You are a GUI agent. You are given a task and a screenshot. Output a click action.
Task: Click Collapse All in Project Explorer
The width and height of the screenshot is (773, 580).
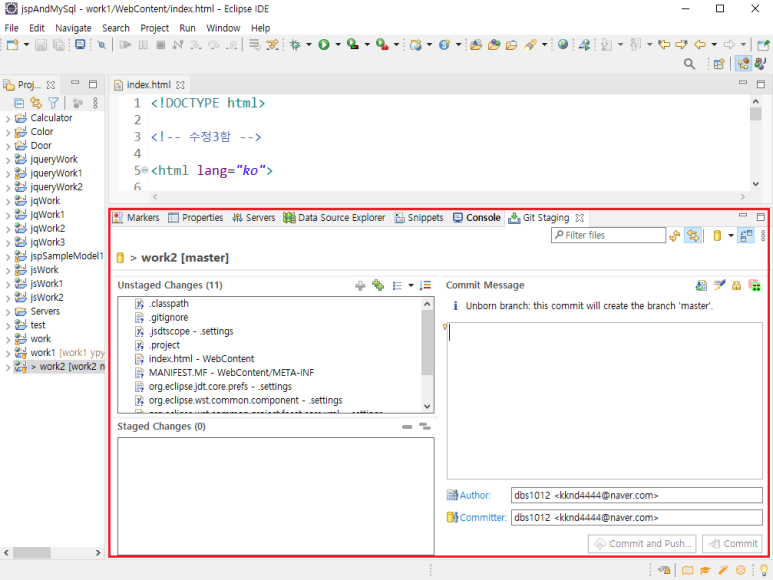coord(19,102)
